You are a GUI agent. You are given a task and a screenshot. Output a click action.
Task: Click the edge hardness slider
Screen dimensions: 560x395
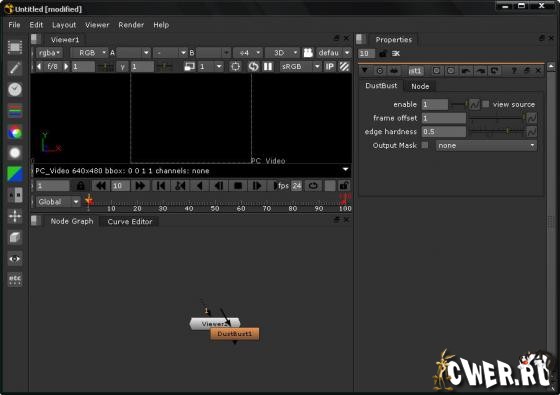tap(498, 131)
